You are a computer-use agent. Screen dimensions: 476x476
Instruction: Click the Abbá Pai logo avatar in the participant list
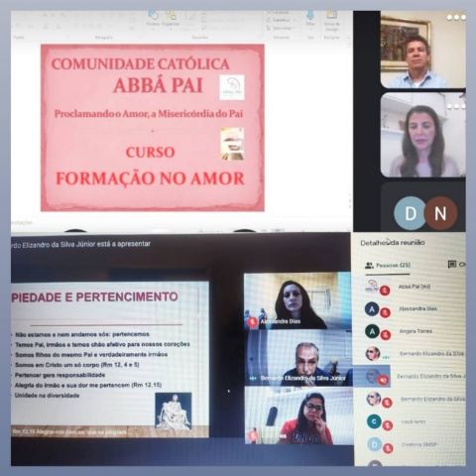(x=372, y=286)
